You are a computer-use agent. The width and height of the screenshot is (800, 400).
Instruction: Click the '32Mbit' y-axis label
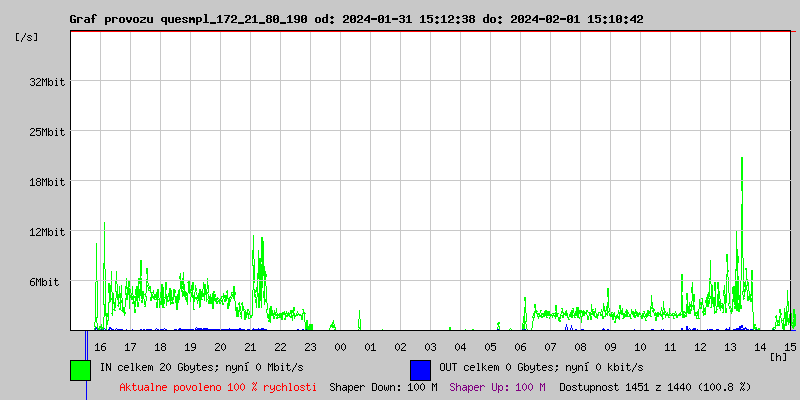[x=47, y=82]
